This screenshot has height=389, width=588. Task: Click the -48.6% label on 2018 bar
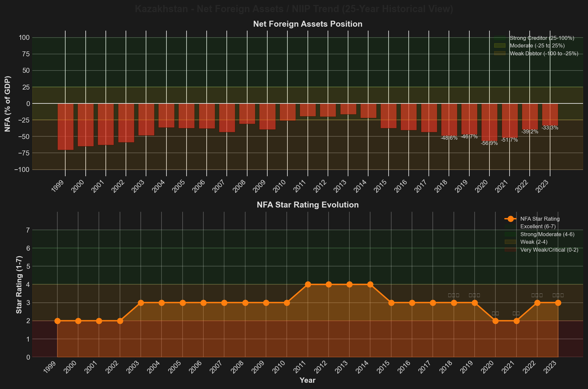coord(449,138)
